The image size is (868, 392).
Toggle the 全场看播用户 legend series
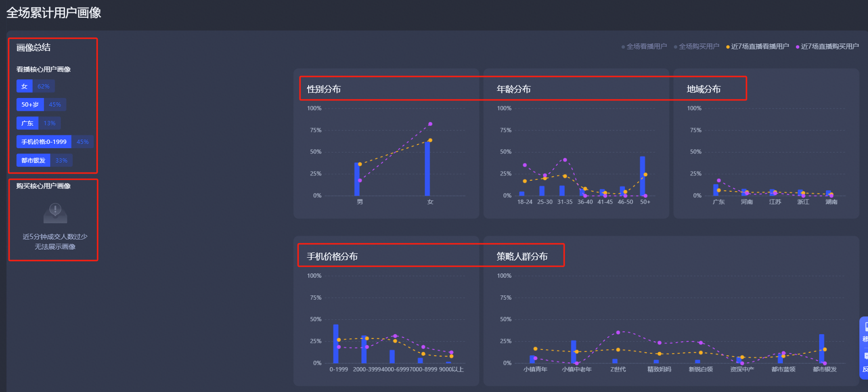[644, 46]
